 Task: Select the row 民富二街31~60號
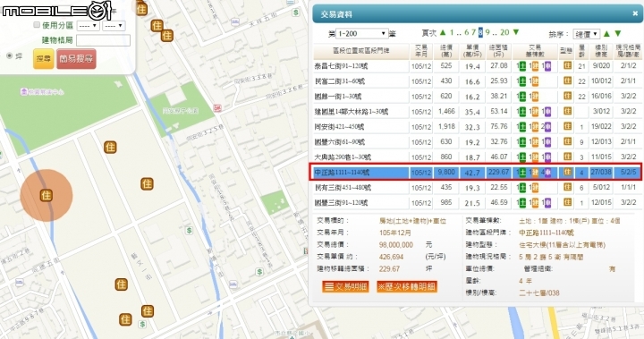(477, 81)
